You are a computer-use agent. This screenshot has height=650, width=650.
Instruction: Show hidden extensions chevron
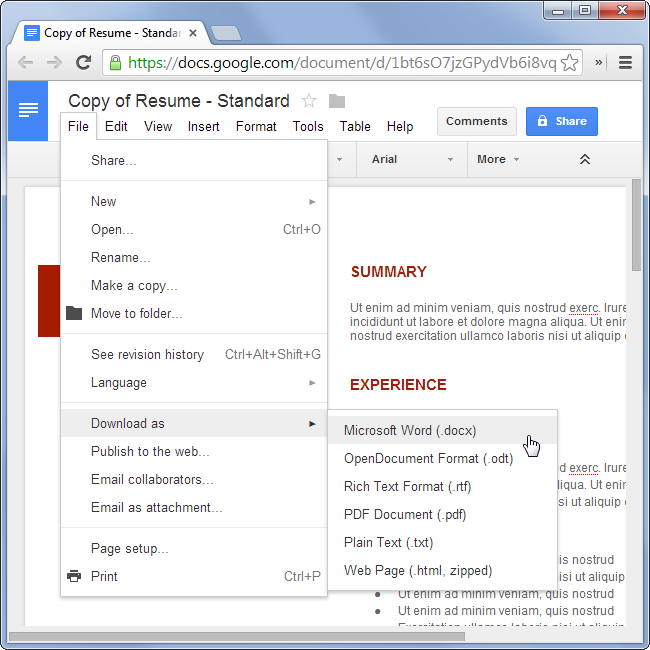[599, 63]
